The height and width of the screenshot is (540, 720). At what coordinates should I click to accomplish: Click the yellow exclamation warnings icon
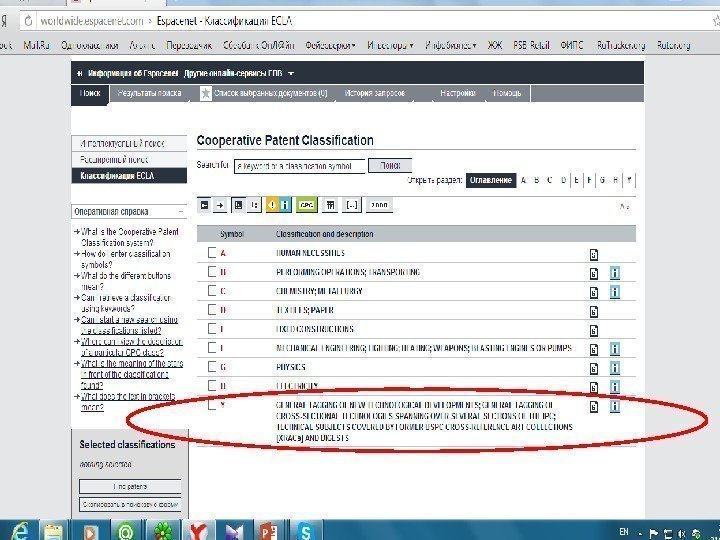pyautogui.click(x=272, y=205)
